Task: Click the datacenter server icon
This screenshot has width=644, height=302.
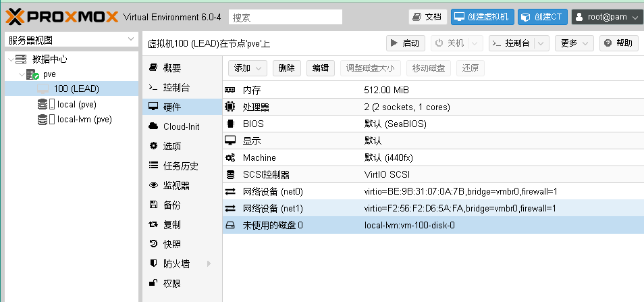Action: click(21, 59)
